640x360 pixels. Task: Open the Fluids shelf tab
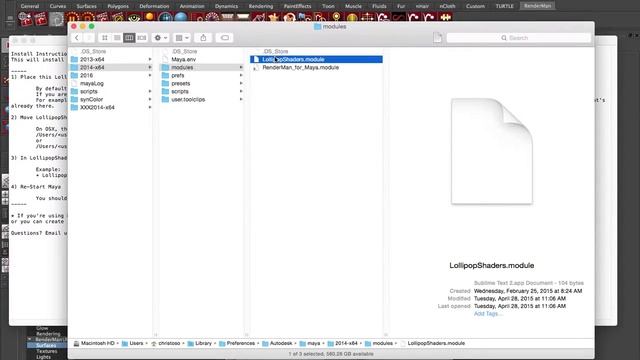coord(379,6)
